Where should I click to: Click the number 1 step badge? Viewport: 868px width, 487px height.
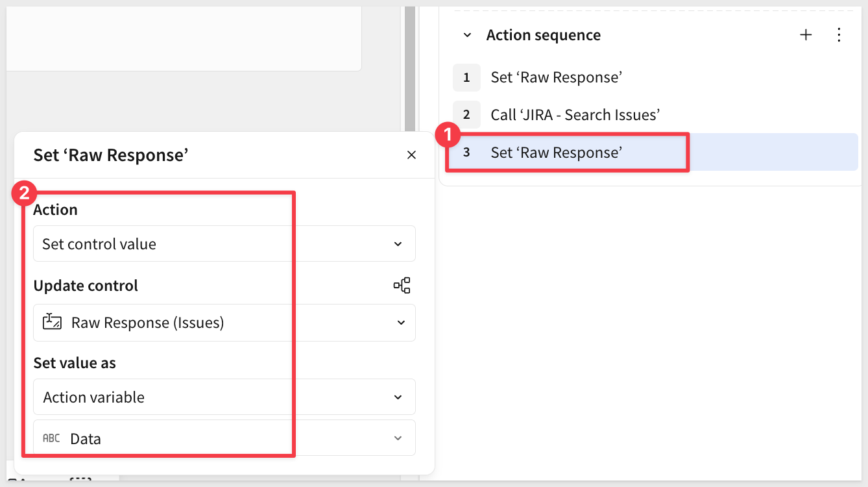coord(466,77)
